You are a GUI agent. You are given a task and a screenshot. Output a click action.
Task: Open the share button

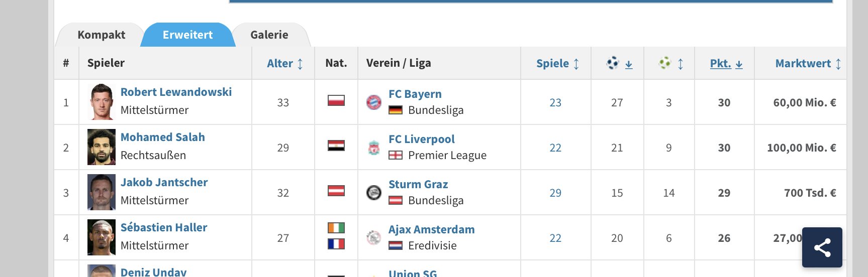[x=822, y=247]
